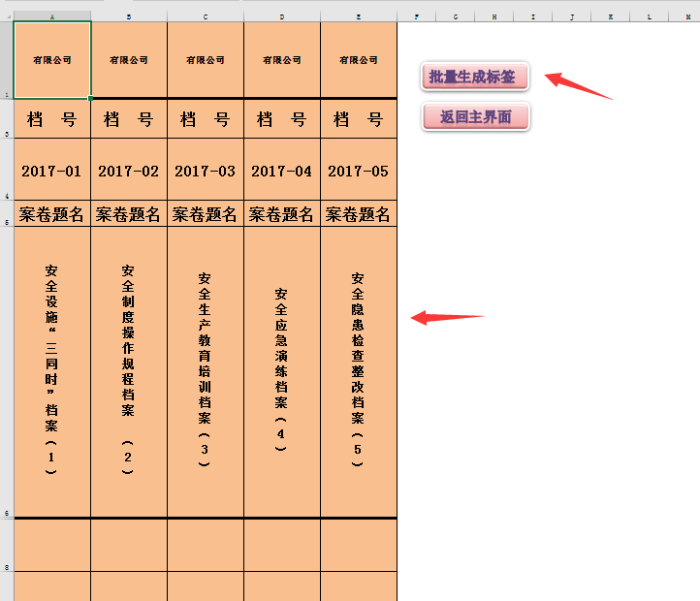The image size is (700, 601).
Task: Select column D header
Action: coord(282,17)
